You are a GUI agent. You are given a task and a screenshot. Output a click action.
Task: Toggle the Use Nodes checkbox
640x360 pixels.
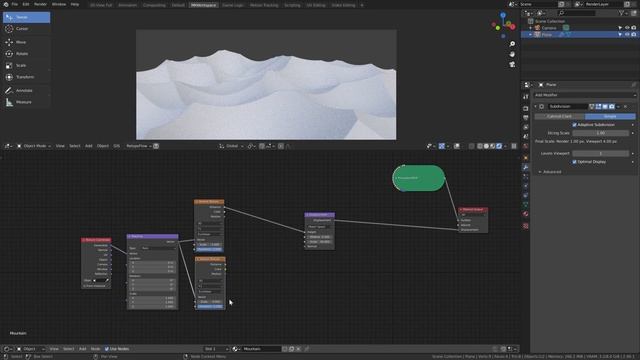pyautogui.click(x=107, y=349)
